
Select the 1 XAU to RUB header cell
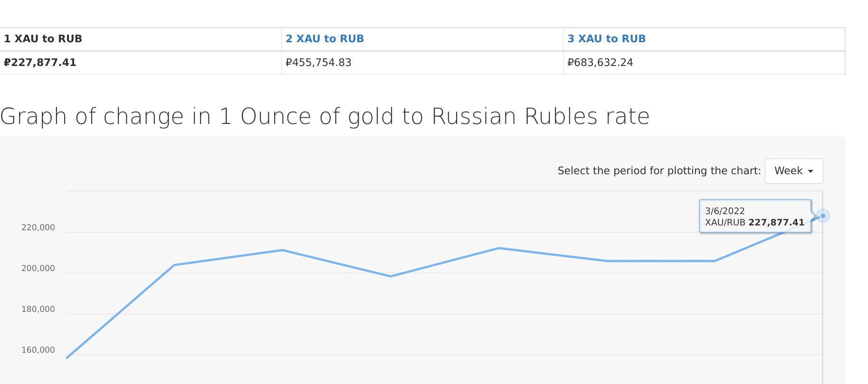tap(43, 39)
